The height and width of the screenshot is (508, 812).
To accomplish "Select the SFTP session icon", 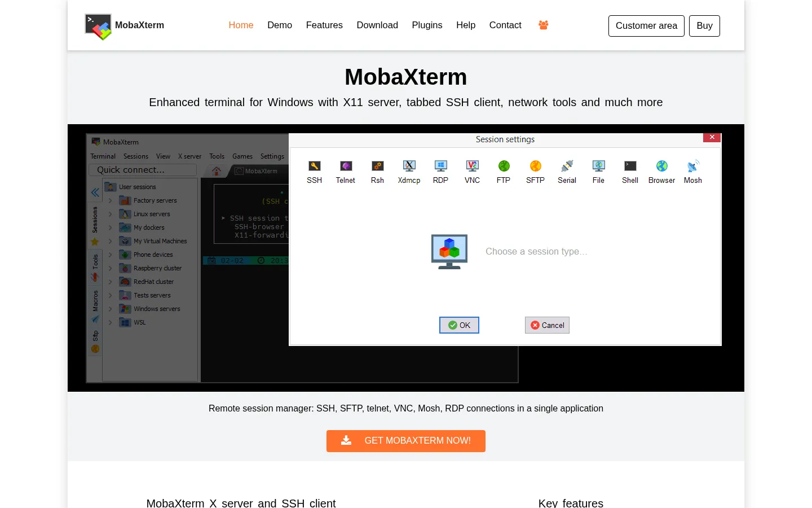I will pos(536,166).
